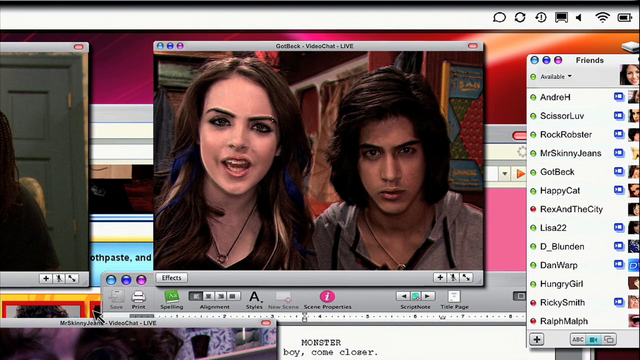Viewport: 640px width, 360px height.
Task: Switch Friends panel to screen sharing mode
Action: 609,340
